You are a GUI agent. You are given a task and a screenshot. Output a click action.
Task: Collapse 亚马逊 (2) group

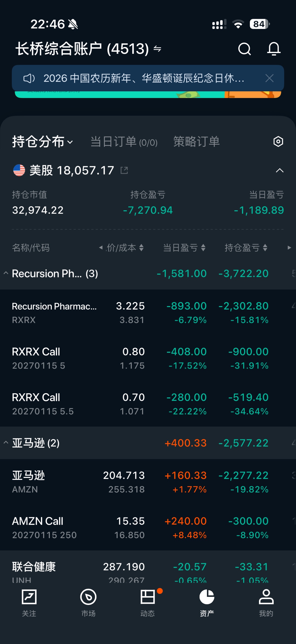pyautogui.click(x=6, y=443)
